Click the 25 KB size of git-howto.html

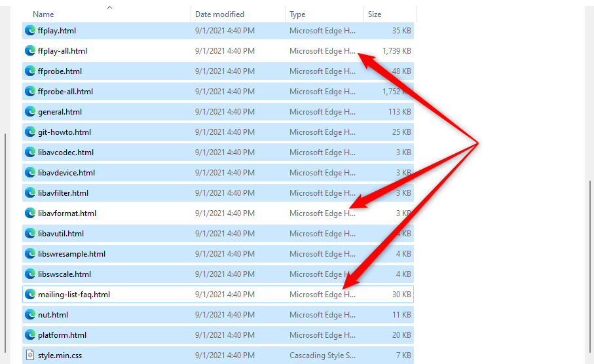point(401,132)
